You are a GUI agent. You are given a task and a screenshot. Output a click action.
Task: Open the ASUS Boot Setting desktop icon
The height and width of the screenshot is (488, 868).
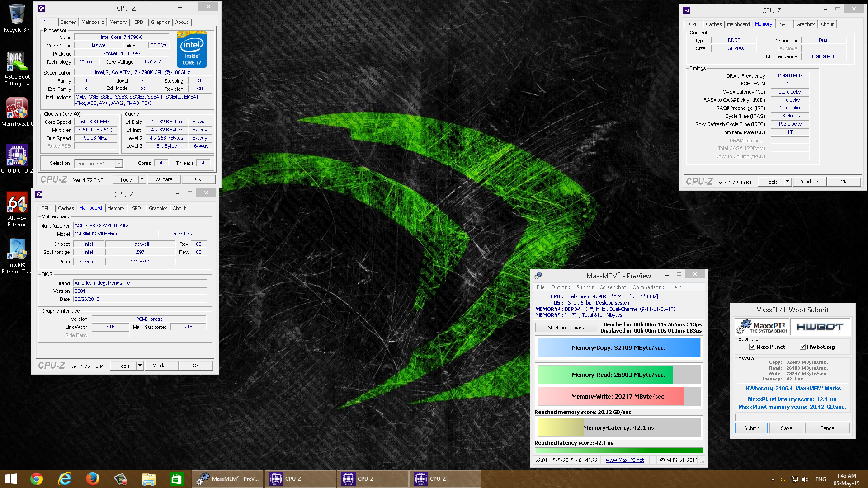[x=17, y=69]
